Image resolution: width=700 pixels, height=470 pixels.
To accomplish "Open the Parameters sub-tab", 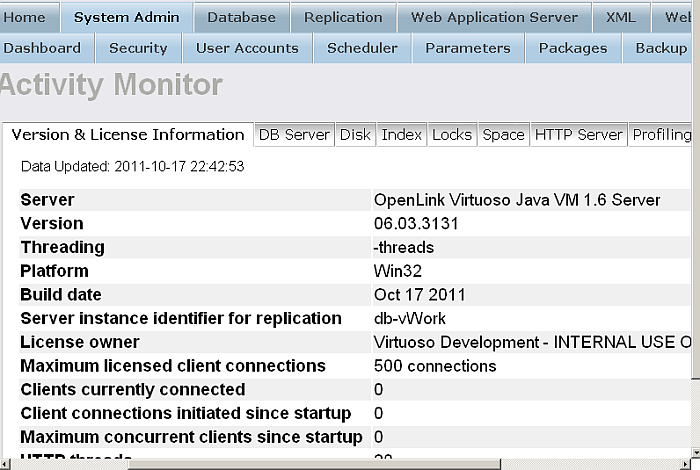I will pos(468,48).
